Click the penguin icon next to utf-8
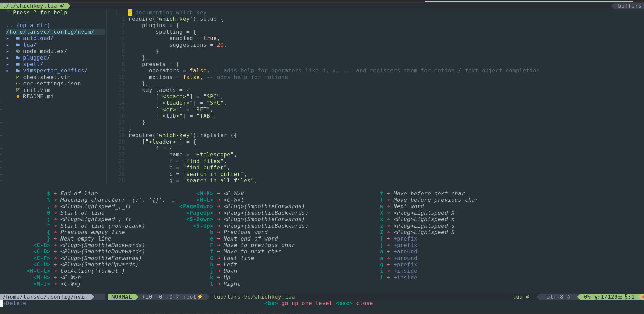Screen dimensions: 644x314 pos(569,297)
